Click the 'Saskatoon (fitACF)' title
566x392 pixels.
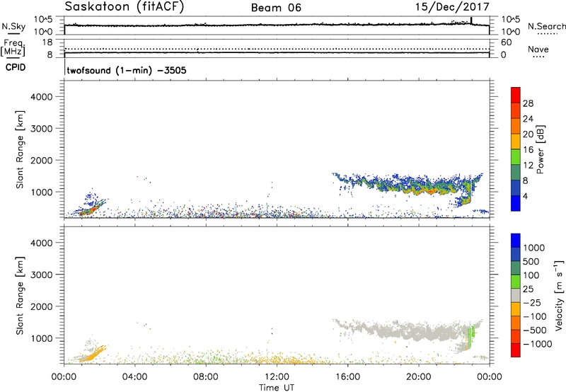pos(125,6)
